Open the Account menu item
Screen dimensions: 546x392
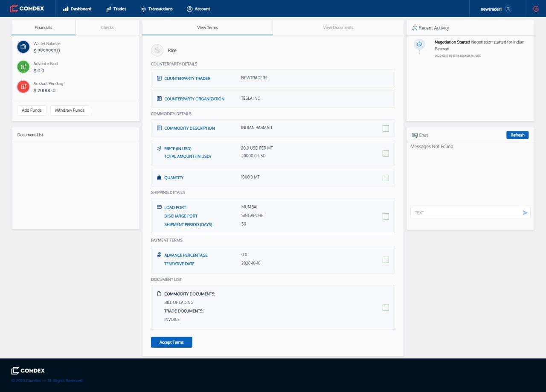pyautogui.click(x=198, y=9)
